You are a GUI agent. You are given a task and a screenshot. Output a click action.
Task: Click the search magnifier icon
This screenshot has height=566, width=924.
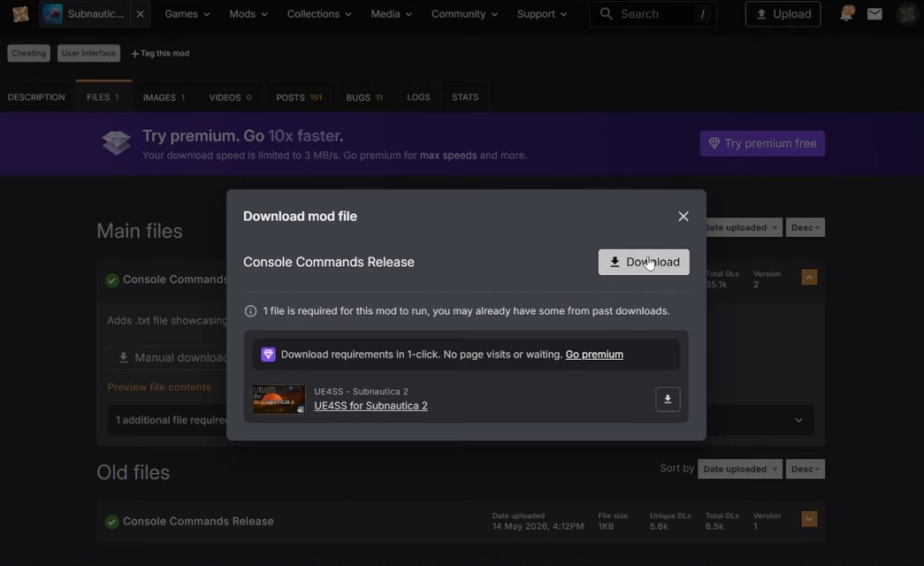(x=606, y=13)
